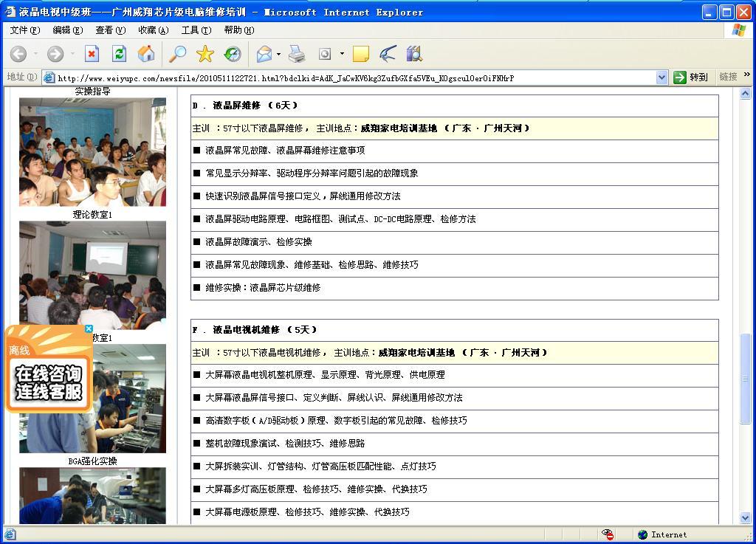The height and width of the screenshot is (544, 756).
Task: Click the Stop loading toolbar icon
Action: (92, 54)
